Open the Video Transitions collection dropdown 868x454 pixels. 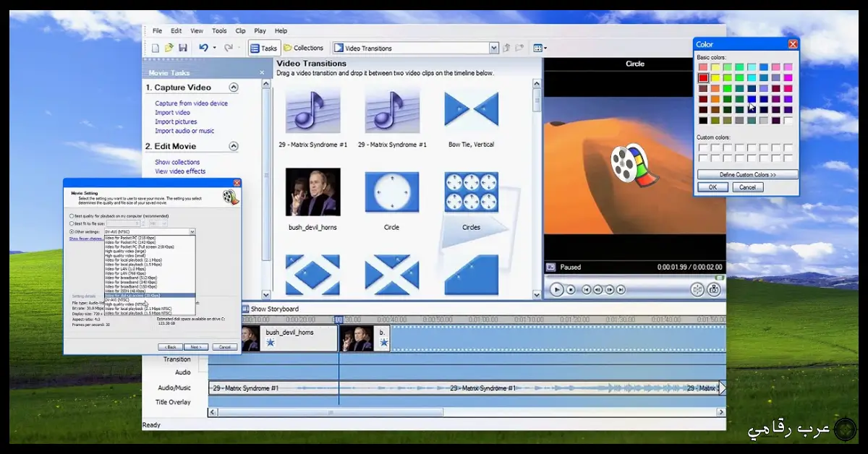pos(493,48)
